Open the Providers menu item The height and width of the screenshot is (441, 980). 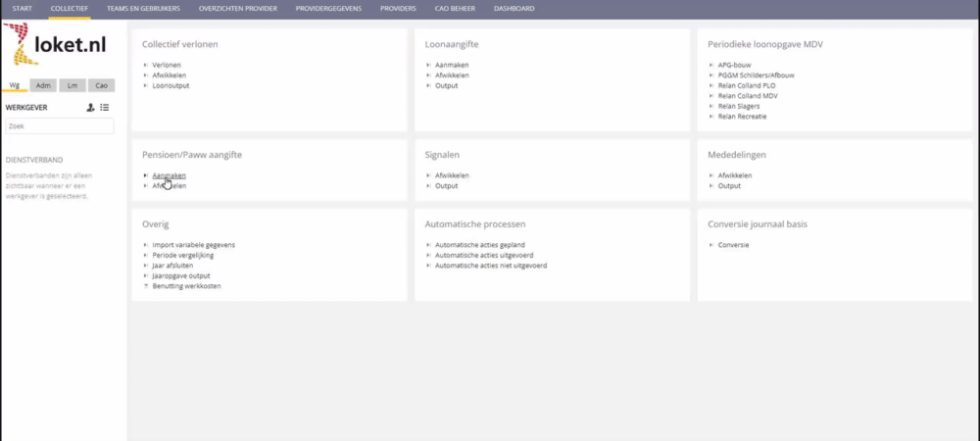click(398, 8)
